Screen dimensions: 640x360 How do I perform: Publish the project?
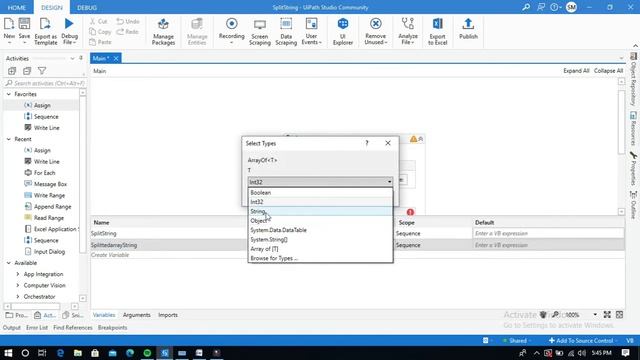468,29
